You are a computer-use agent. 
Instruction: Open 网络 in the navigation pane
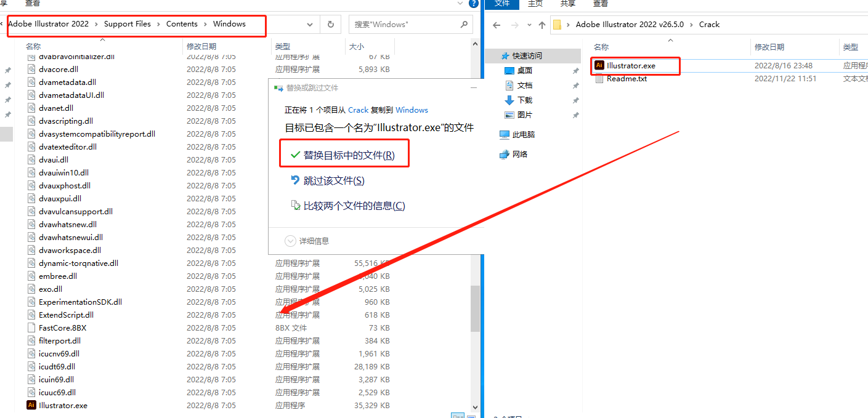[519, 154]
